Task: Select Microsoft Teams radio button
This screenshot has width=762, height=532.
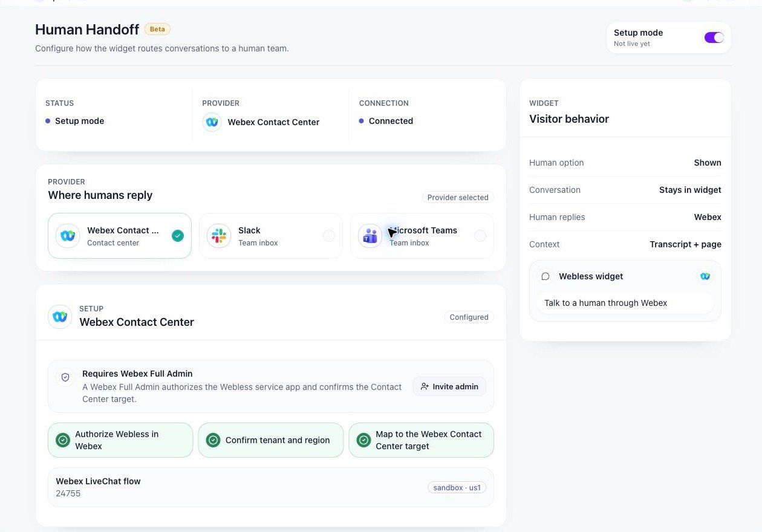Action: pos(480,236)
